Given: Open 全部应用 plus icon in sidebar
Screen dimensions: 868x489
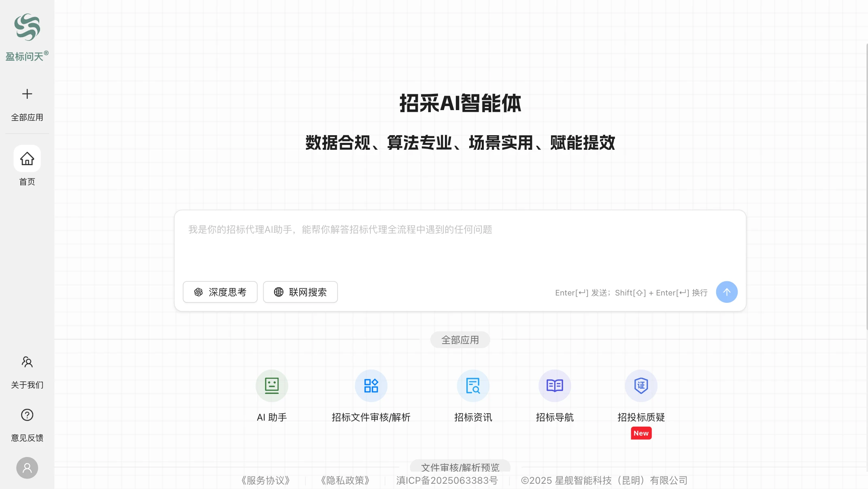Looking at the screenshot, I should [27, 94].
